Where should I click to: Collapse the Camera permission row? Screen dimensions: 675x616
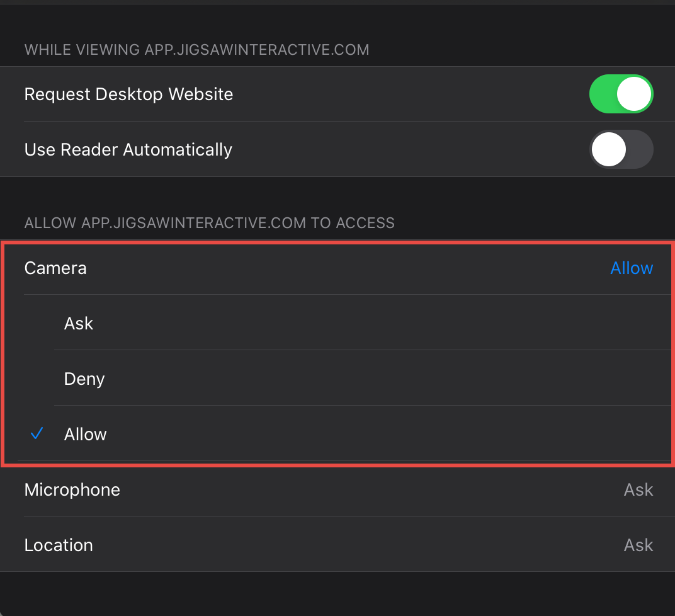(x=55, y=268)
